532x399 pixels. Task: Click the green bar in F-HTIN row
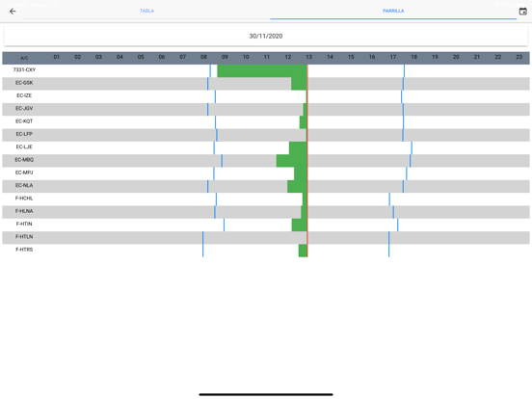(x=300, y=225)
